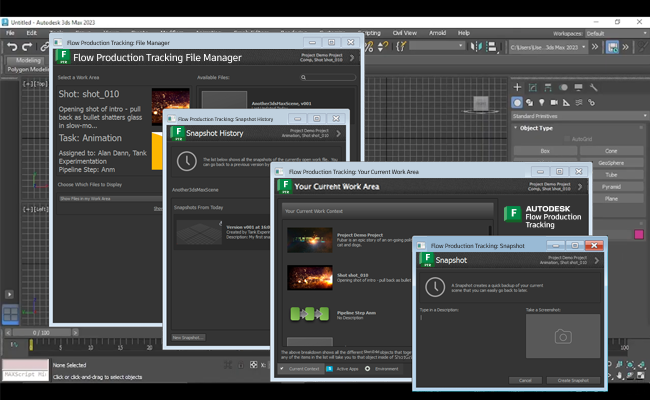This screenshot has height=400, width=650.
Task: Open the Display panel monitor icon
Action: pos(578,87)
